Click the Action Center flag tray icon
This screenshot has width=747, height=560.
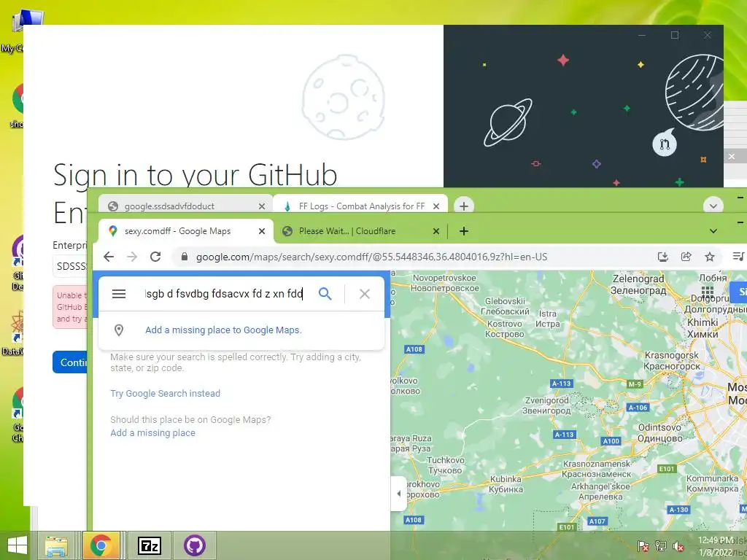pyautogui.click(x=643, y=546)
